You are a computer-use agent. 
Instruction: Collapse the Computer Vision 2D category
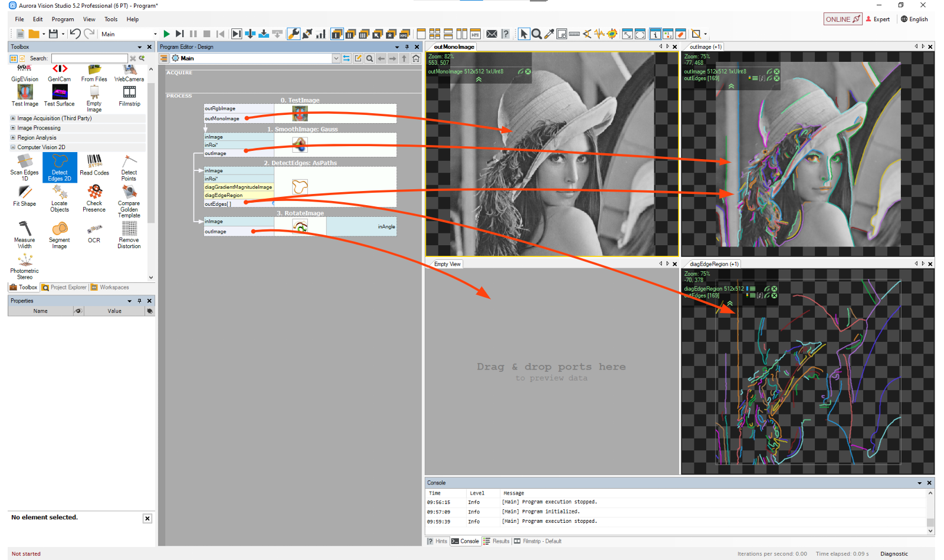pyautogui.click(x=13, y=147)
